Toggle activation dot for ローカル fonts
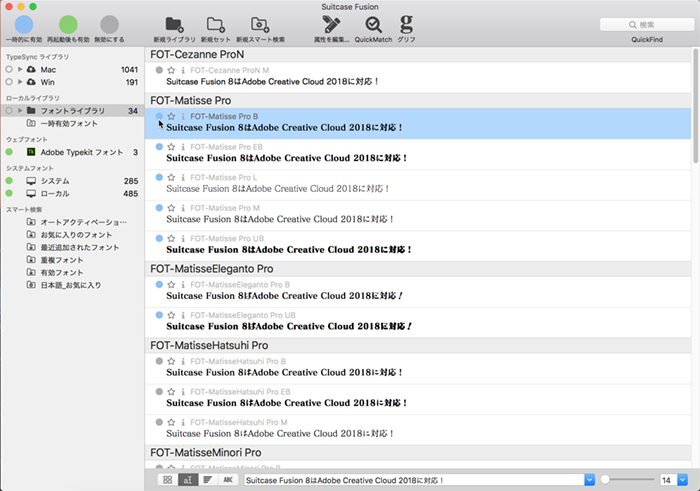This screenshot has width=700, height=491. pos(9,193)
